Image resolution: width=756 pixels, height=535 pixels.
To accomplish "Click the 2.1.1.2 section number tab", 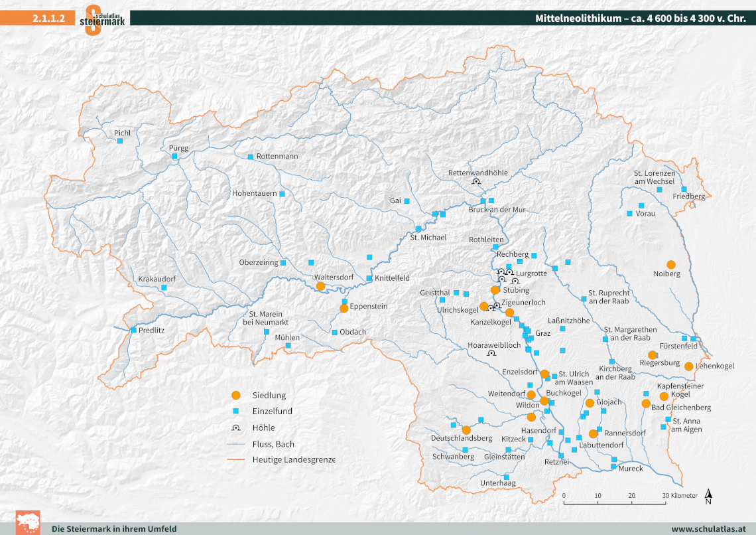I will (x=48, y=19).
